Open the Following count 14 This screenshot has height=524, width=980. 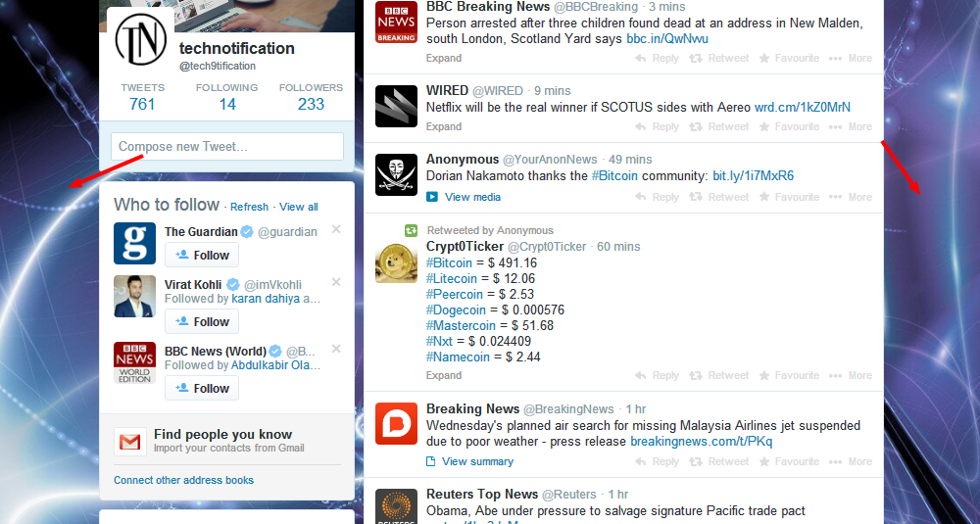click(x=227, y=97)
